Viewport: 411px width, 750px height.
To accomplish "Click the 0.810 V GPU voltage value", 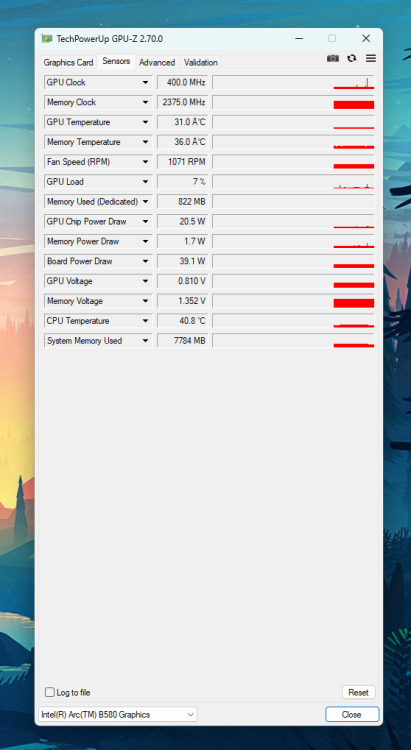I will 183,281.
